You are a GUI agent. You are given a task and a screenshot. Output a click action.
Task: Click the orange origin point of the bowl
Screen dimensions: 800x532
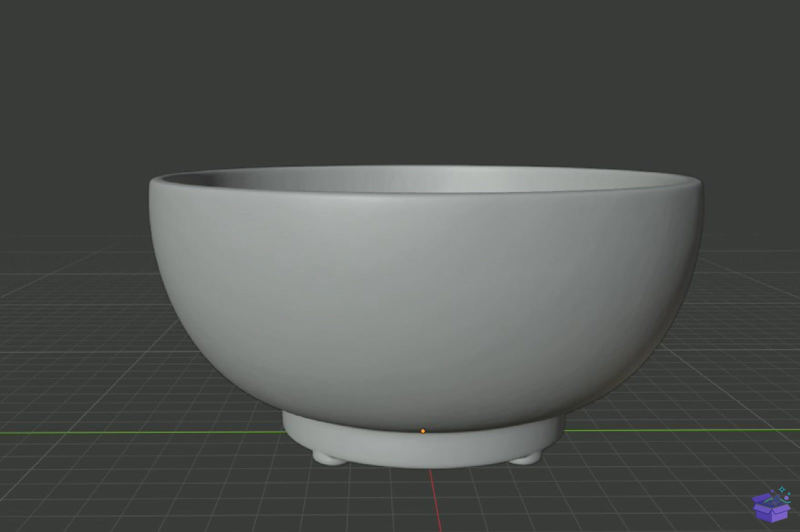point(423,431)
